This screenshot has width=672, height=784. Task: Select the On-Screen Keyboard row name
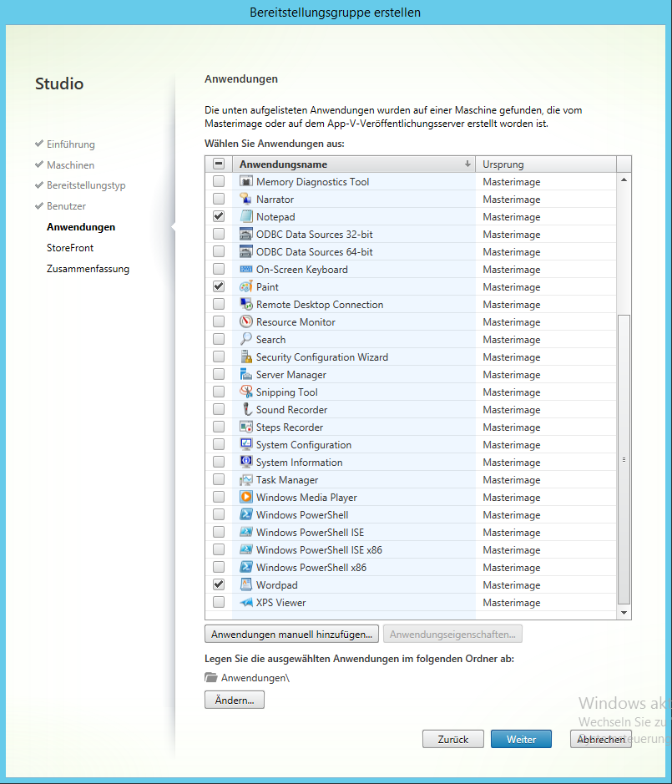pyautogui.click(x=301, y=269)
